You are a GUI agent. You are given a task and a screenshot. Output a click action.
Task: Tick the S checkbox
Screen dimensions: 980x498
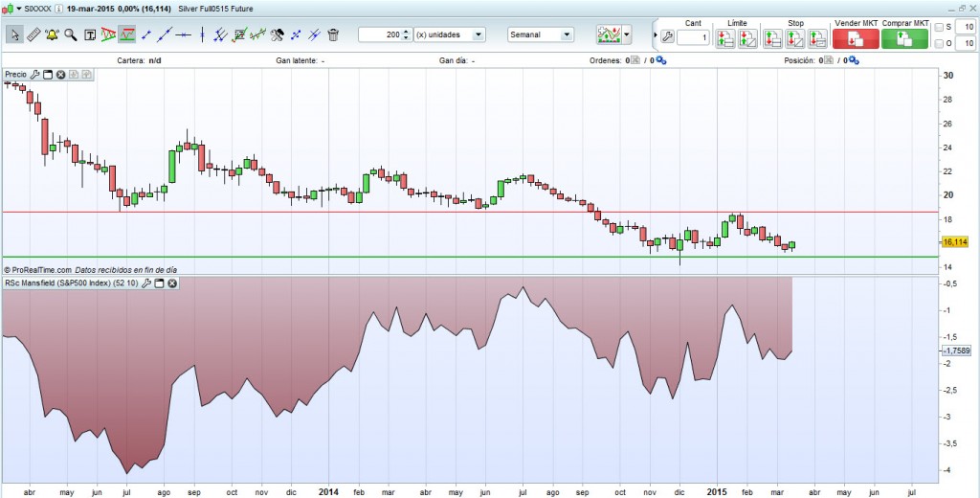[939, 27]
